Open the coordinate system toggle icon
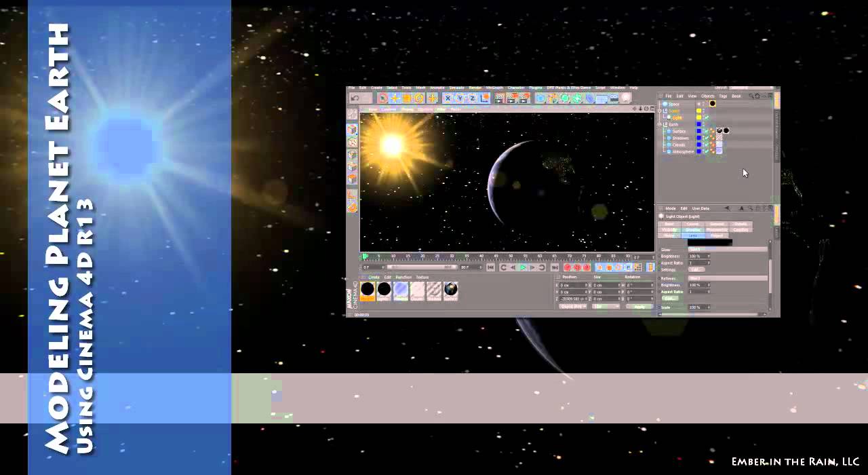 click(x=484, y=98)
